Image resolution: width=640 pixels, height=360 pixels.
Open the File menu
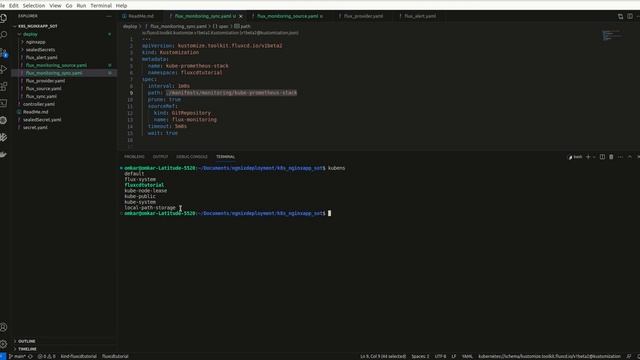(x=2, y=6)
